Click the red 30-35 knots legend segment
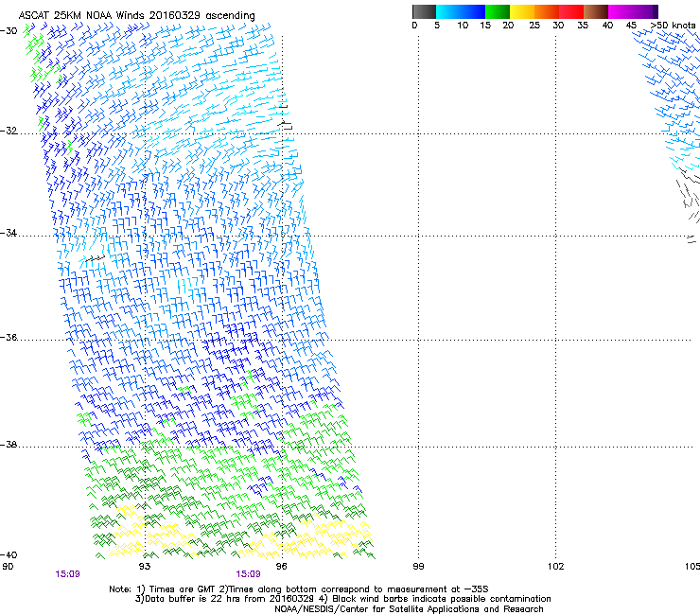This screenshot has height=615, width=700. [571, 11]
